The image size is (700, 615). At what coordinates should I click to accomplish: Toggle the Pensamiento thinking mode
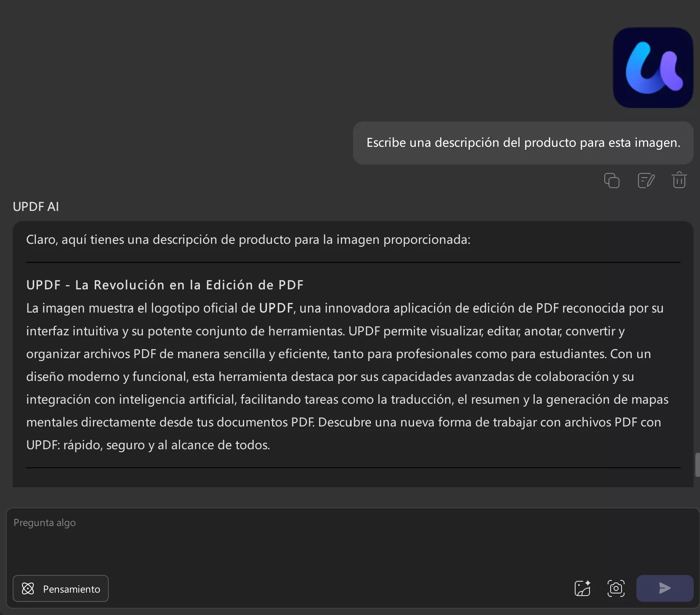[x=61, y=588]
